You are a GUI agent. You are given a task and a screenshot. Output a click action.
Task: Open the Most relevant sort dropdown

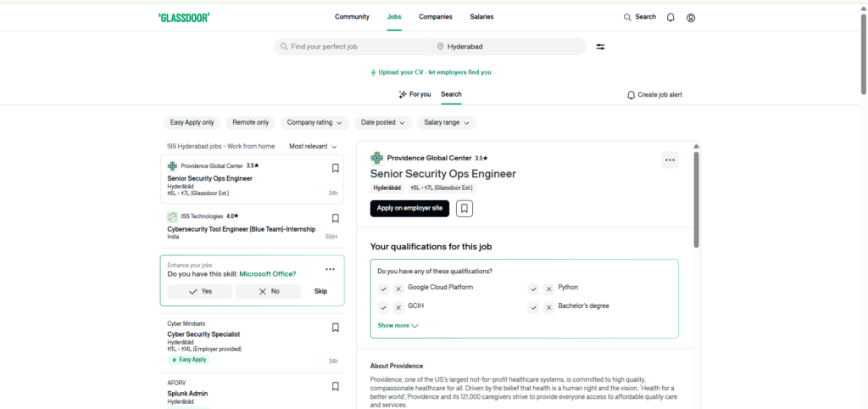pyautogui.click(x=313, y=146)
